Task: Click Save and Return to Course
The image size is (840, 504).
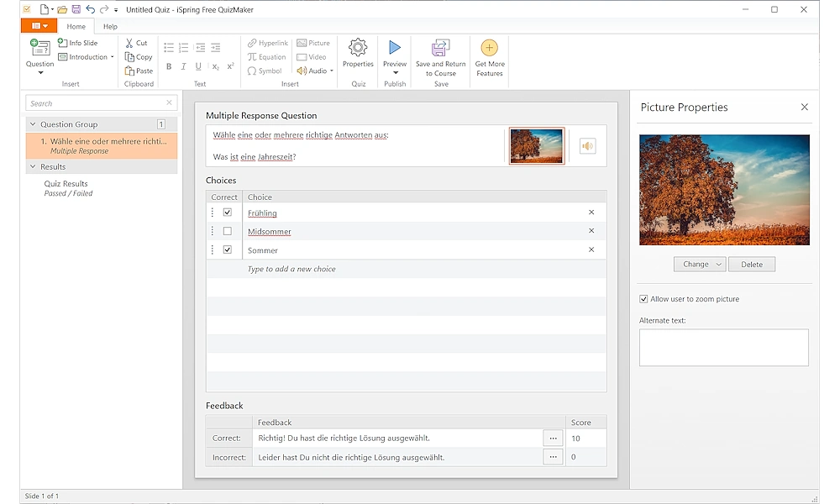Action: pyautogui.click(x=441, y=58)
